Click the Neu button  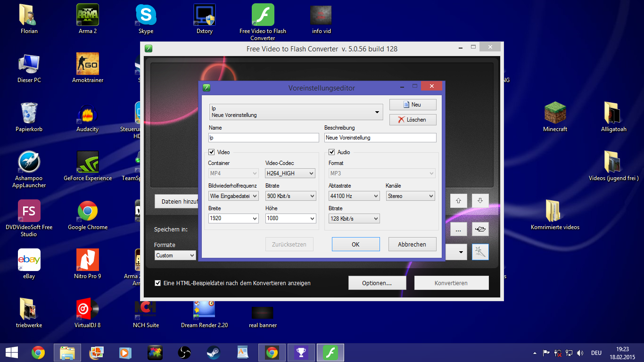click(413, 105)
